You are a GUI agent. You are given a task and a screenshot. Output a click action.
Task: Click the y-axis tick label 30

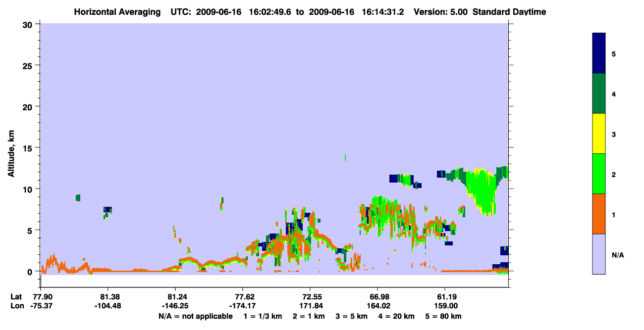tap(29, 24)
